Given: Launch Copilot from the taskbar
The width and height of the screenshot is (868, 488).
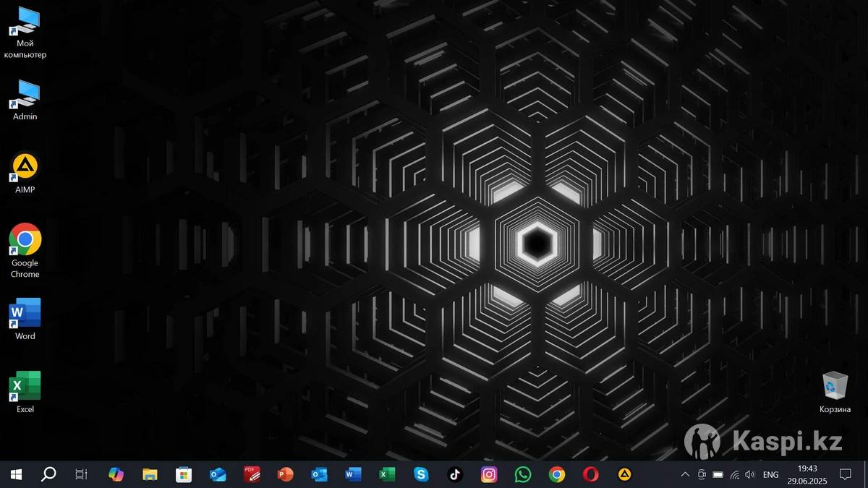Looking at the screenshot, I should pos(116,474).
